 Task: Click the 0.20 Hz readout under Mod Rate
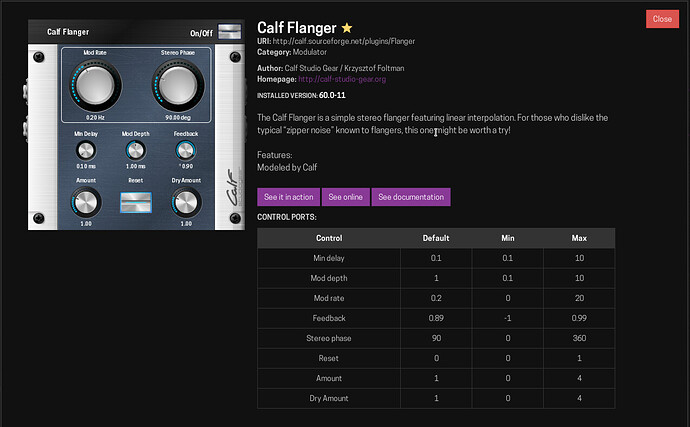[95, 118]
